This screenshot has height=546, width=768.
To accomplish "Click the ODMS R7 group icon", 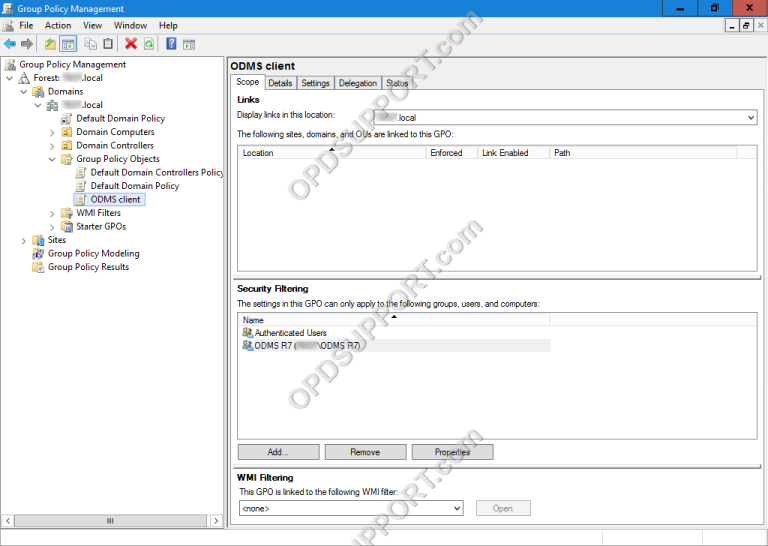I will (247, 345).
